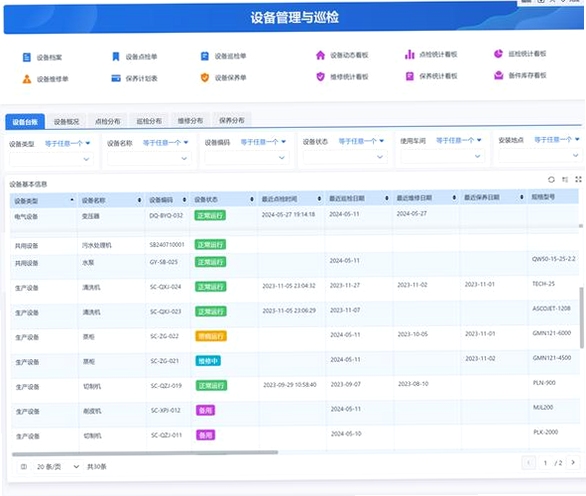Open 维修统计看板 via its purple shield icon

[x=320, y=77]
